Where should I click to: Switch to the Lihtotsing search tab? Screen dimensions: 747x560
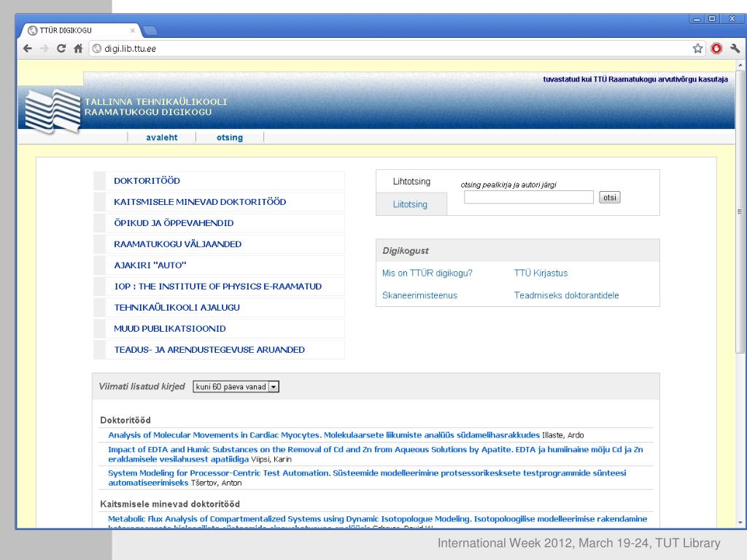pos(411,182)
